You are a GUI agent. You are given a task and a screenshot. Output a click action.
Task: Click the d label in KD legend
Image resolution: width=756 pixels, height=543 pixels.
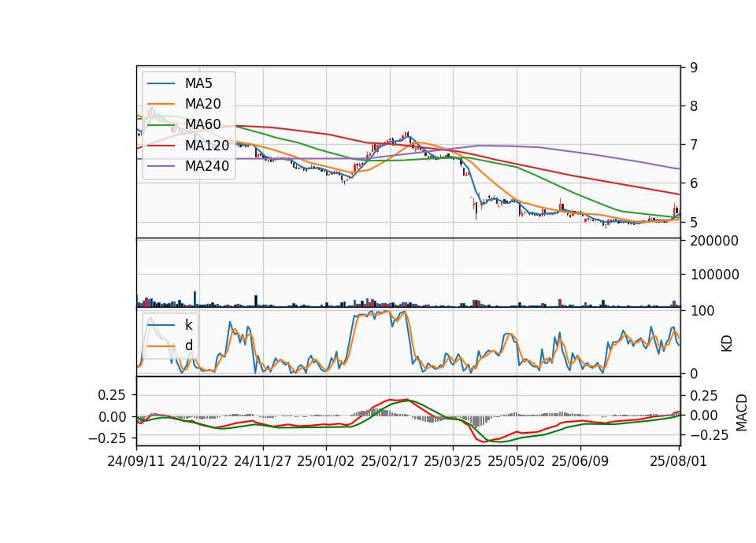pyautogui.click(x=188, y=345)
